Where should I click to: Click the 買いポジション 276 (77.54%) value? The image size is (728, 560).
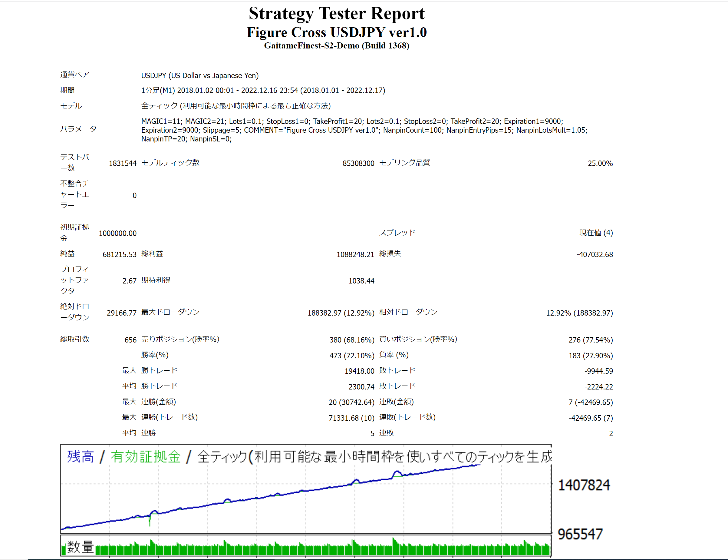pyautogui.click(x=590, y=340)
